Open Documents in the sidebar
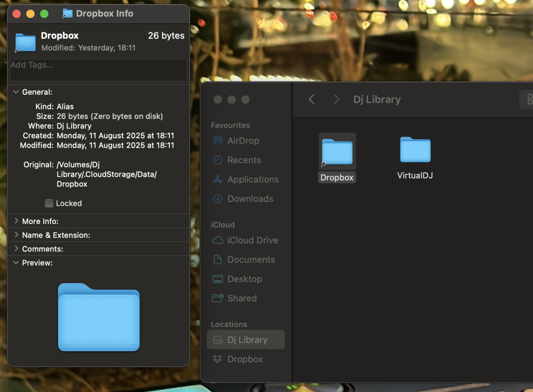The height and width of the screenshot is (392, 533). (246, 260)
